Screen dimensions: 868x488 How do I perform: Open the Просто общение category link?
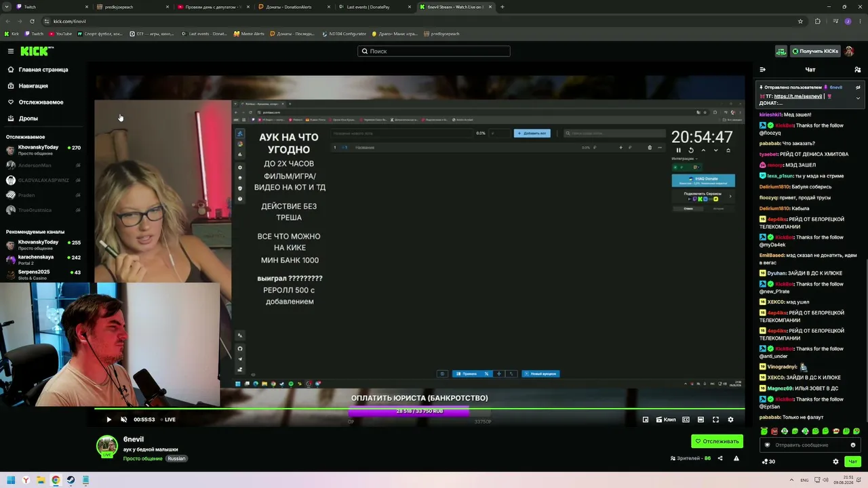click(x=142, y=459)
